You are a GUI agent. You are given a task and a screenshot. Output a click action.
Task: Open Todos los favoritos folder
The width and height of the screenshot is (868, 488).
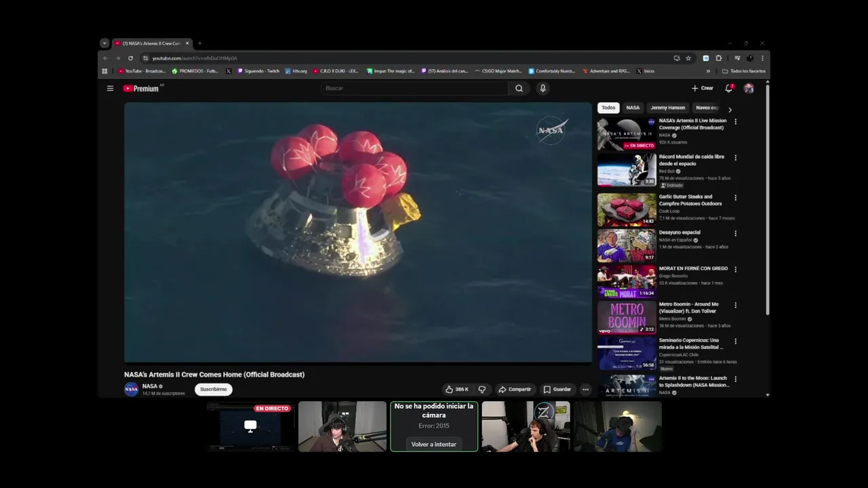(744, 71)
